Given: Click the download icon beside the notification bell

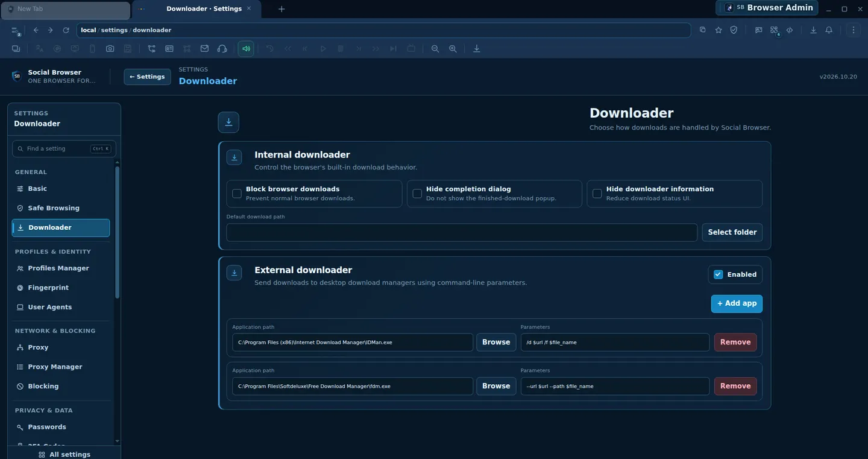Looking at the screenshot, I should pyautogui.click(x=813, y=30).
